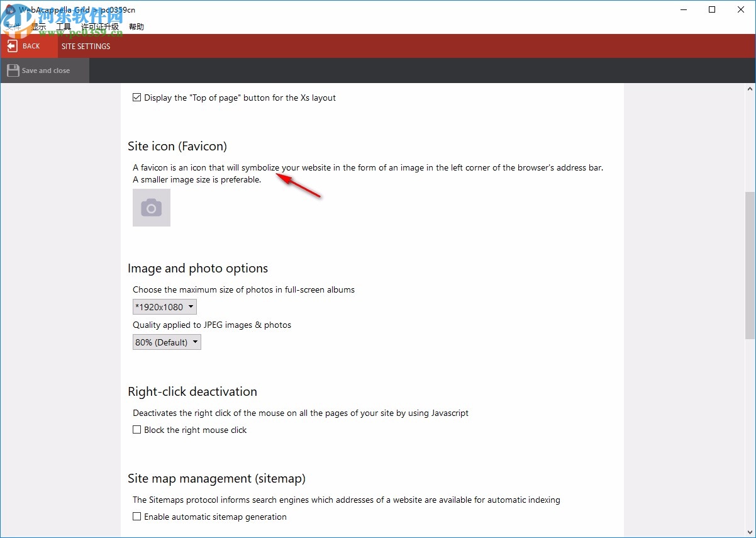Open the 工具 menu
This screenshot has height=538, width=756.
tap(64, 26)
